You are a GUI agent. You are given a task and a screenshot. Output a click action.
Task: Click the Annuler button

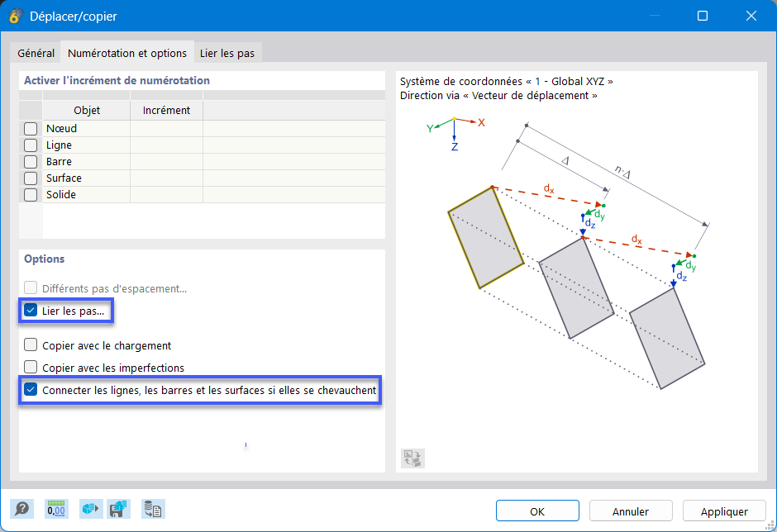pos(631,511)
